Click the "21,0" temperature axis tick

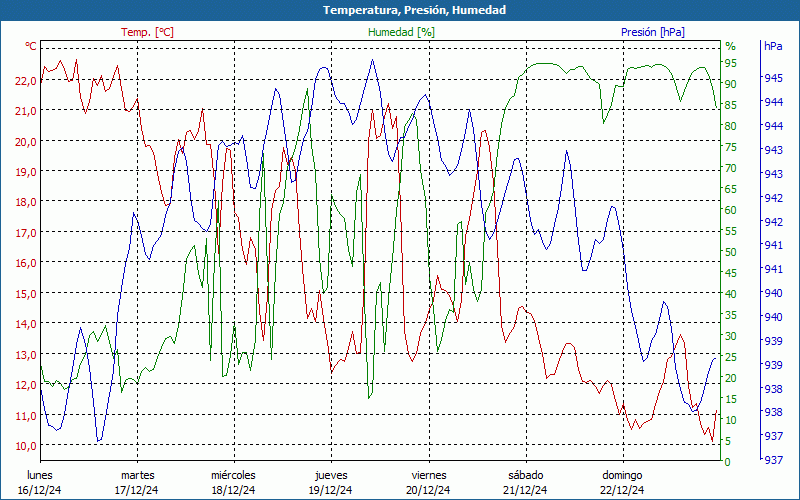[27, 111]
